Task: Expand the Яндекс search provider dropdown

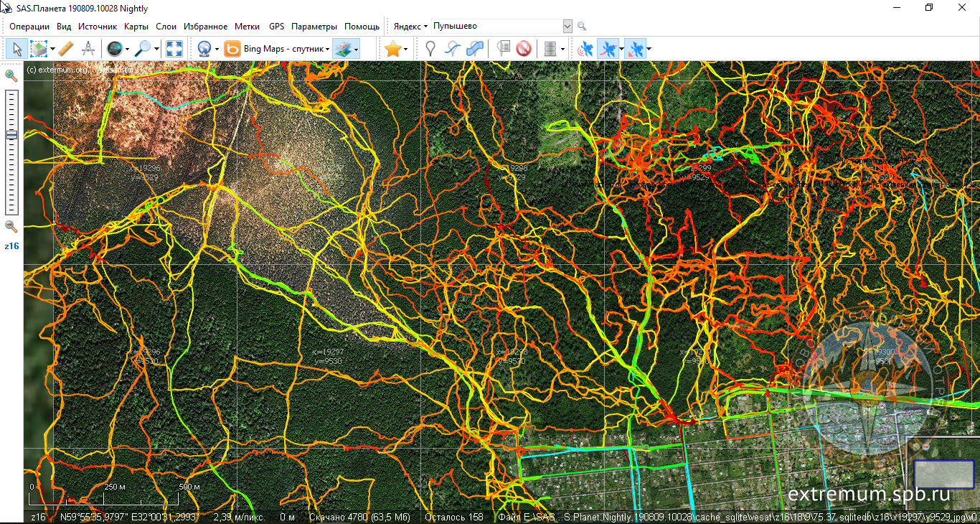Action: 410,27
